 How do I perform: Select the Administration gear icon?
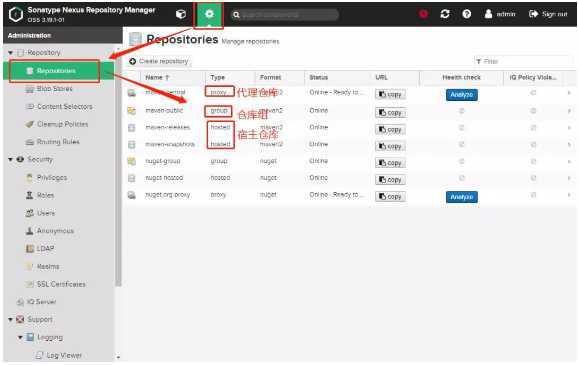pyautogui.click(x=209, y=14)
